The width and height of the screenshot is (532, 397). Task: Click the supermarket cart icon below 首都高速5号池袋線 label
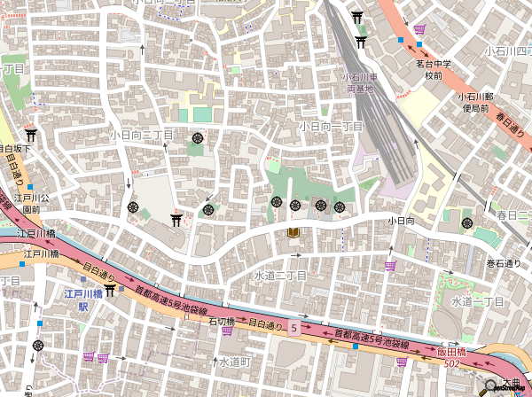pyautogui.click(x=402, y=361)
